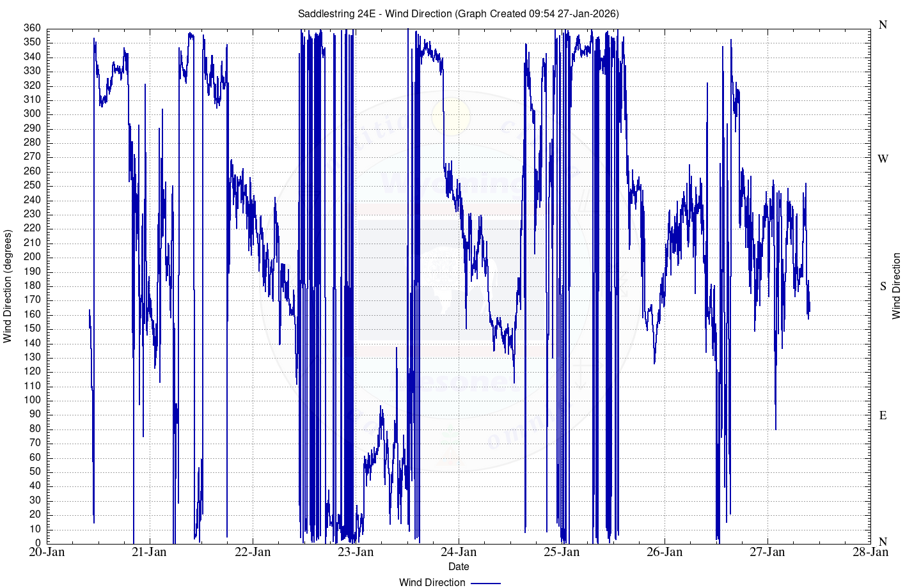Select the 23-Jan date label

tap(356, 552)
